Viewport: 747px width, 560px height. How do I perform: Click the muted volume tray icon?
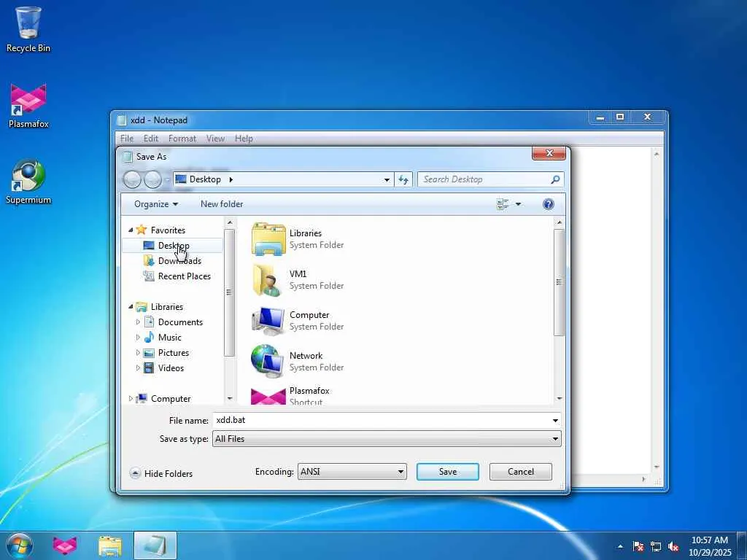coord(673,546)
